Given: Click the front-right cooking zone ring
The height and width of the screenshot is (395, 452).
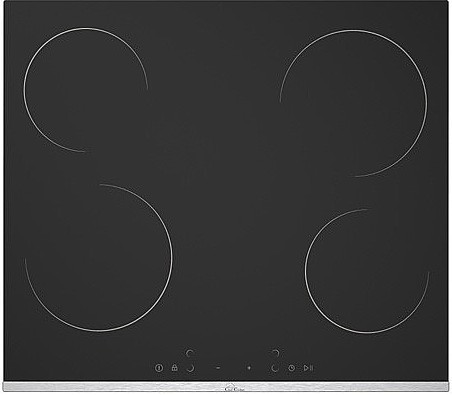Looking at the screenshot, I should [x=367, y=271].
